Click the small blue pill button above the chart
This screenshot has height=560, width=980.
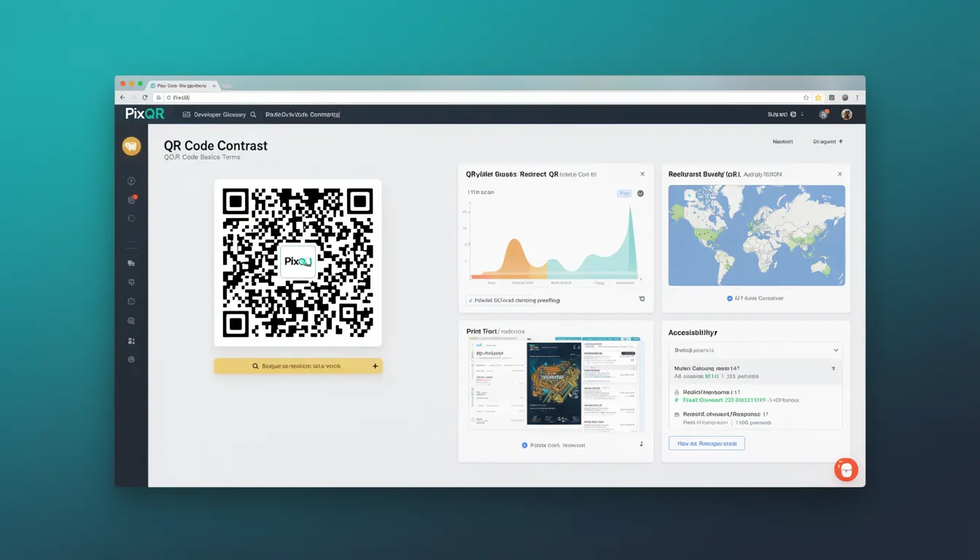pos(624,193)
